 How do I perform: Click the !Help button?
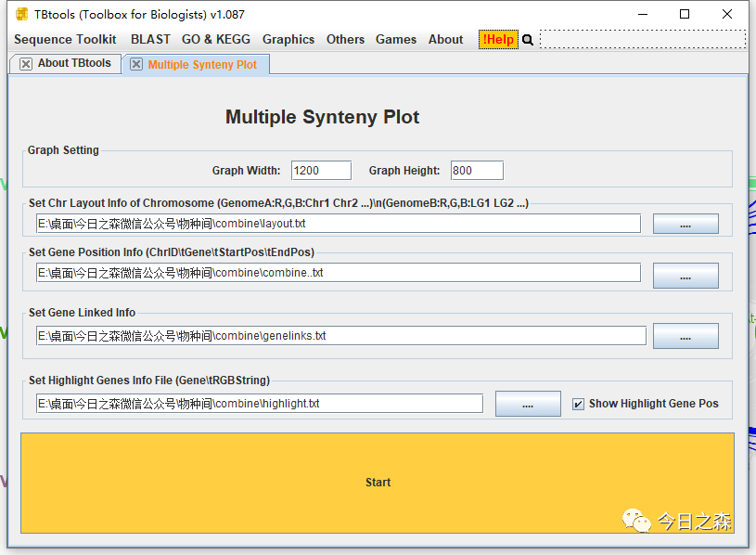pyautogui.click(x=498, y=40)
